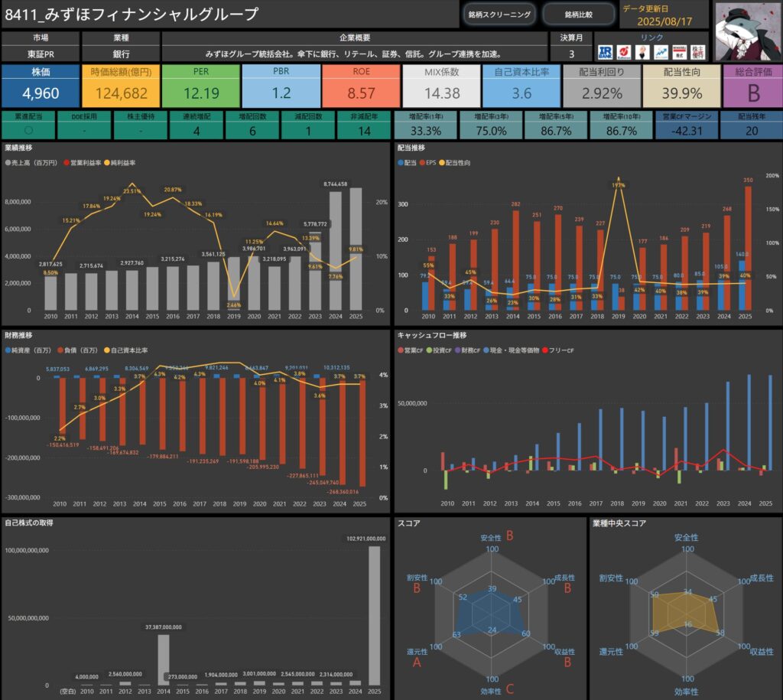The image size is (783, 700).
Task: Click the 8411_みずほフィナンシャルグループ title
Action: (x=132, y=14)
